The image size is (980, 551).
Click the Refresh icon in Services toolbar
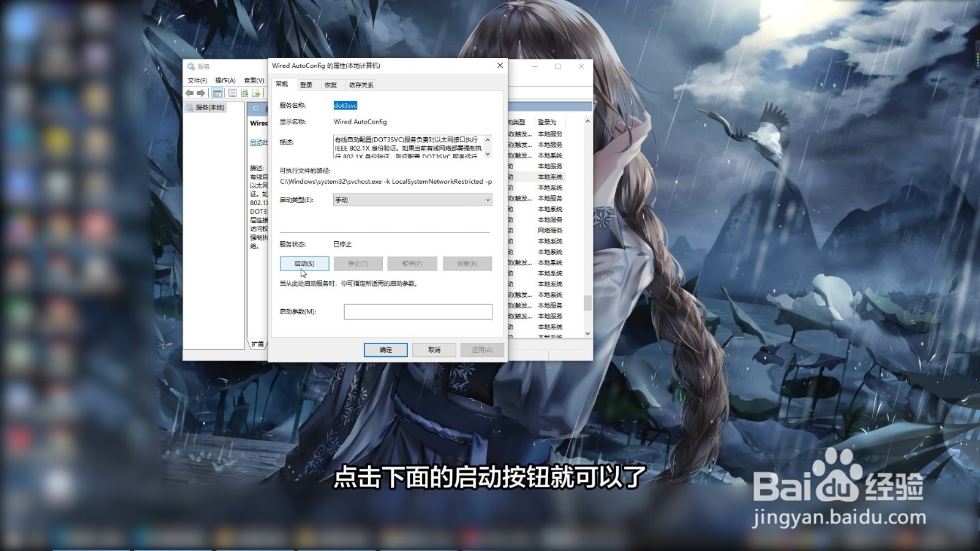coord(244,93)
